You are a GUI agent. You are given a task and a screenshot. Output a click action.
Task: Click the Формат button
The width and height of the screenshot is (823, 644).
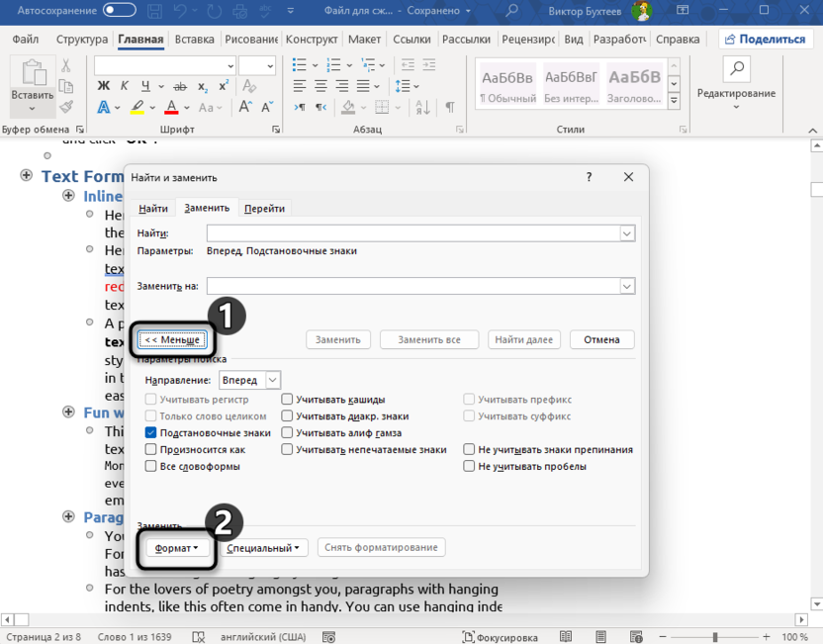pyautogui.click(x=177, y=548)
